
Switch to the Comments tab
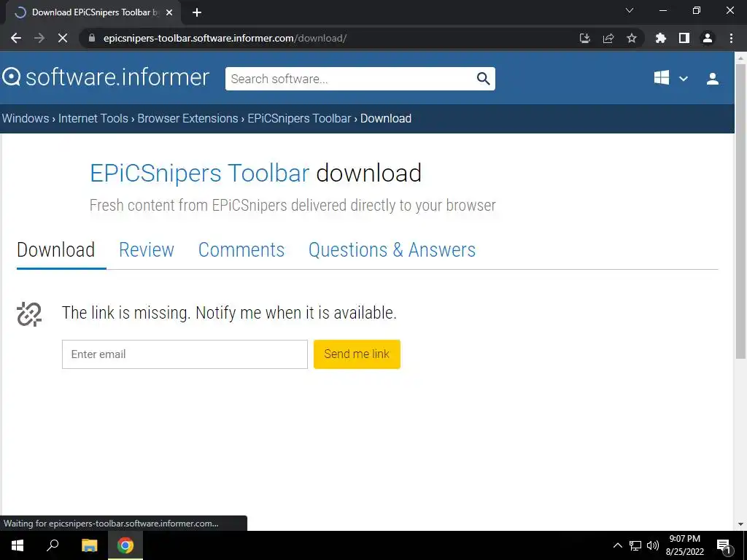pyautogui.click(x=241, y=250)
